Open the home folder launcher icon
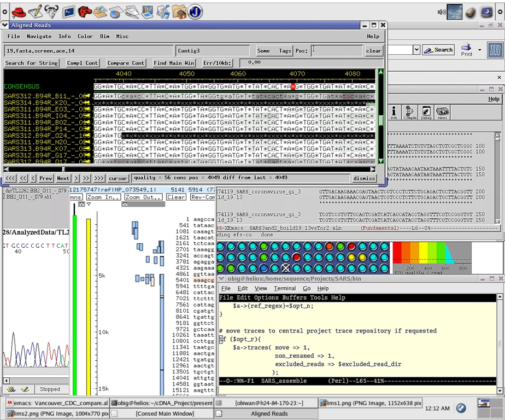The image size is (505, 420). 179,11
